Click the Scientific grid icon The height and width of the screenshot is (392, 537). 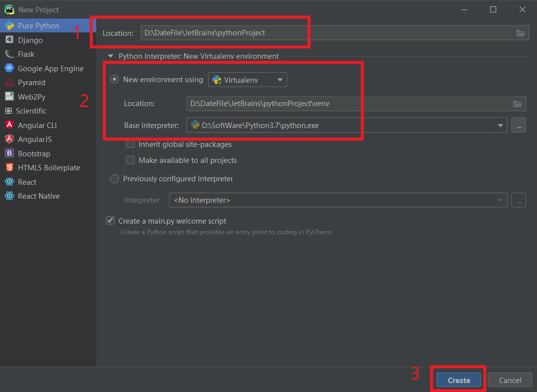click(8, 111)
